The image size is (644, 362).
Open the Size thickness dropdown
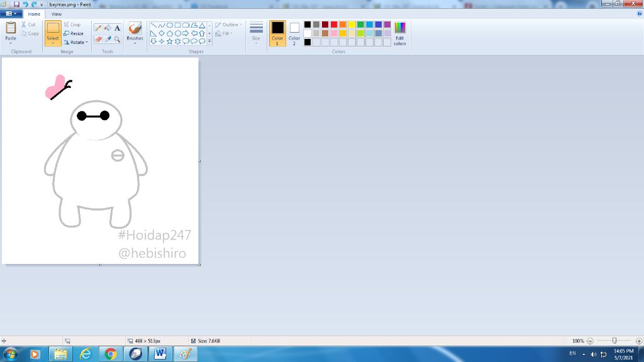coord(256,33)
